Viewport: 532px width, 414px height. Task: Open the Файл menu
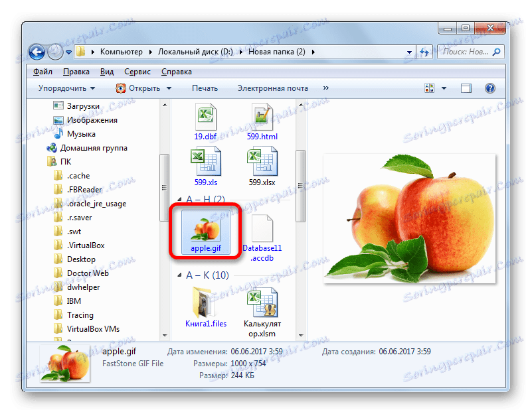[x=43, y=72]
